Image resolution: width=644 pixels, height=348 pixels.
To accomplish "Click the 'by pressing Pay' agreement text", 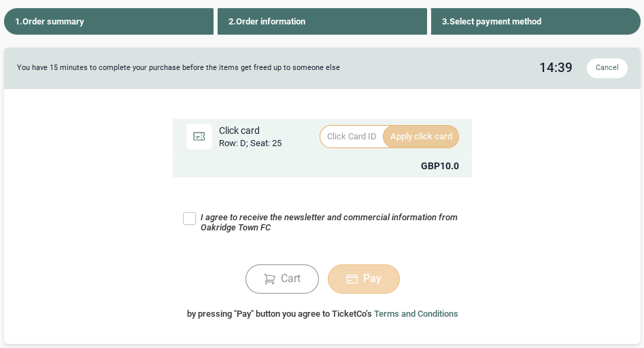I will point(279,314).
